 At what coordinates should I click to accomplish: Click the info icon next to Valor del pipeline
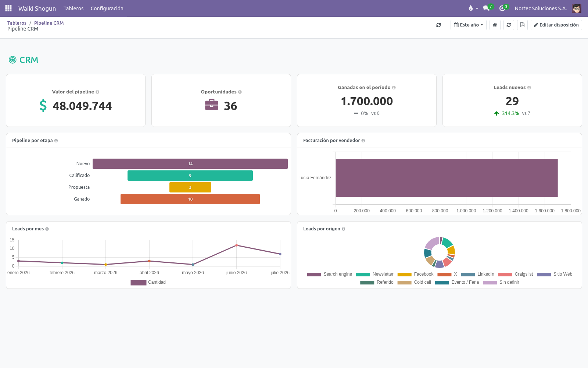[x=97, y=92]
